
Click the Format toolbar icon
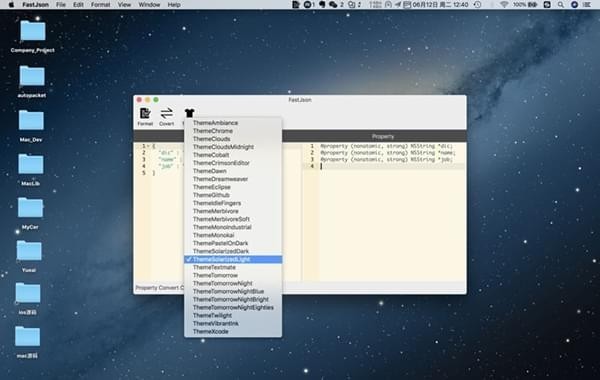145,113
